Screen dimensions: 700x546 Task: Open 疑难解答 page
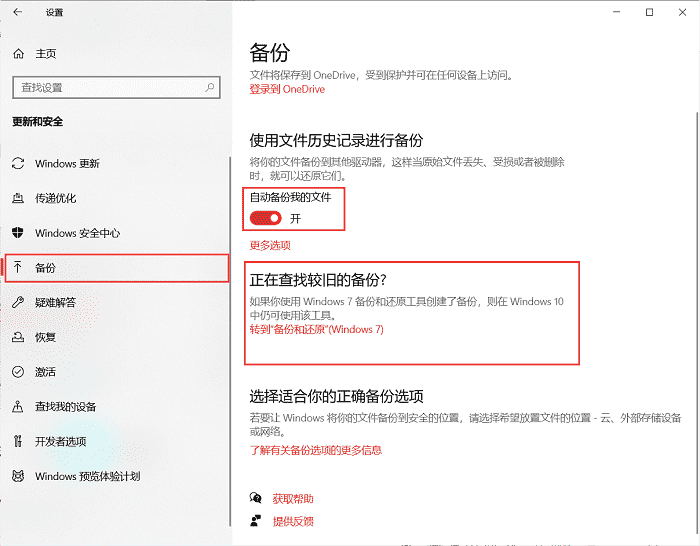tap(56, 303)
